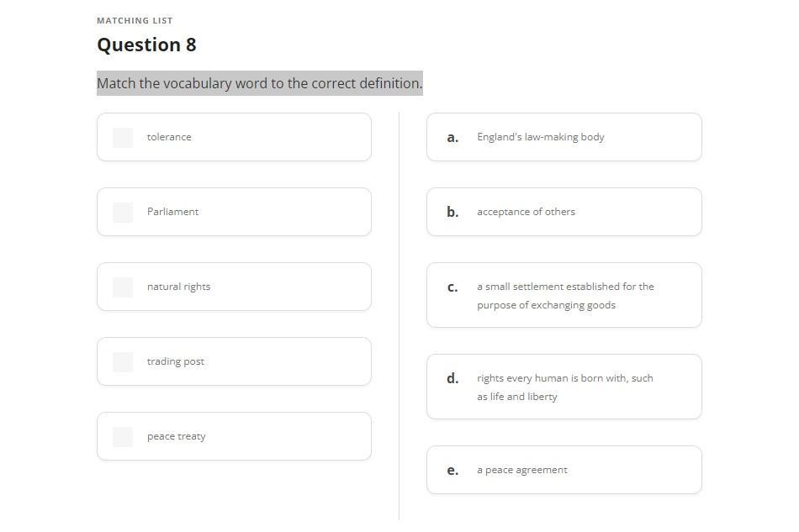Click the word tolerance
Viewport: 799px width, 532px height.
(x=169, y=137)
